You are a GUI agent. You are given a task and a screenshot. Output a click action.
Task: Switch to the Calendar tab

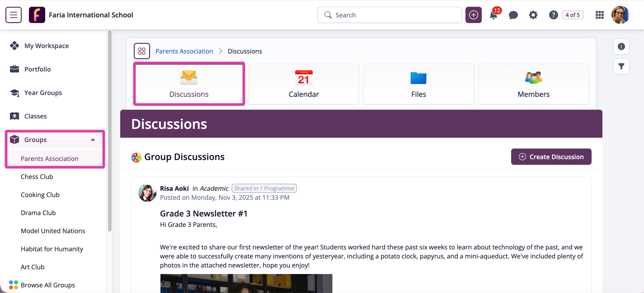pos(303,84)
